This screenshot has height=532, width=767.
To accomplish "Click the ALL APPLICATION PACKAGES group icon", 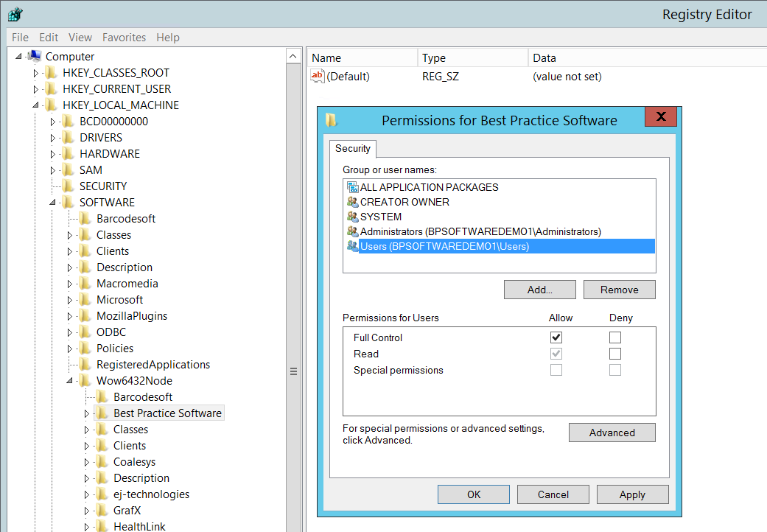I will (x=353, y=186).
